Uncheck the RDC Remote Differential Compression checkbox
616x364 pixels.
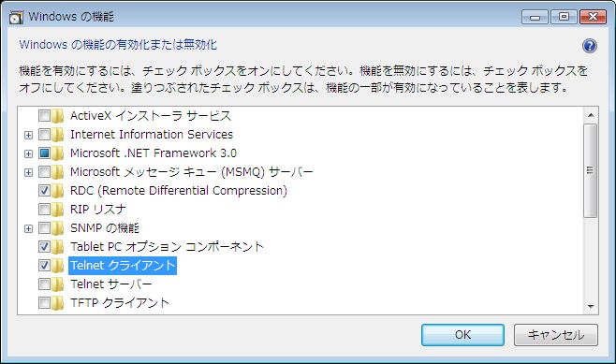click(x=44, y=191)
